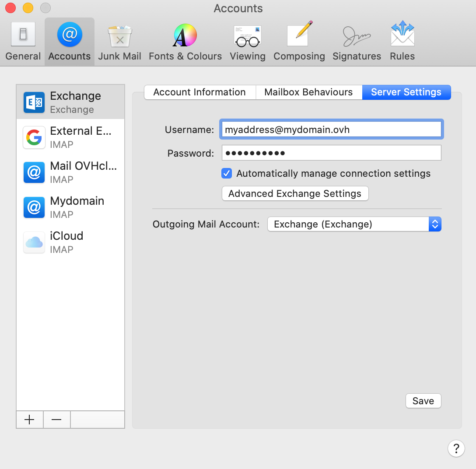Screen dimensions: 476x469
Task: Click the Advanced Exchange Settings button
Action: coord(295,193)
